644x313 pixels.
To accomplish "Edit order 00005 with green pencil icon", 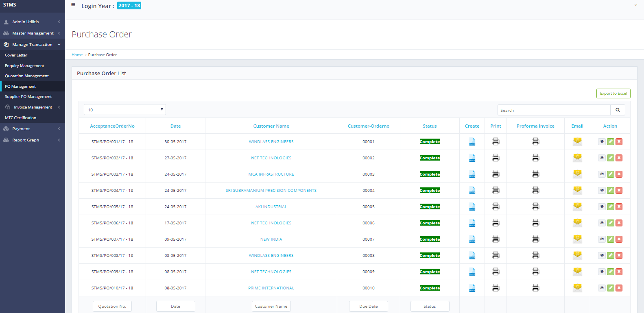I will point(610,207).
